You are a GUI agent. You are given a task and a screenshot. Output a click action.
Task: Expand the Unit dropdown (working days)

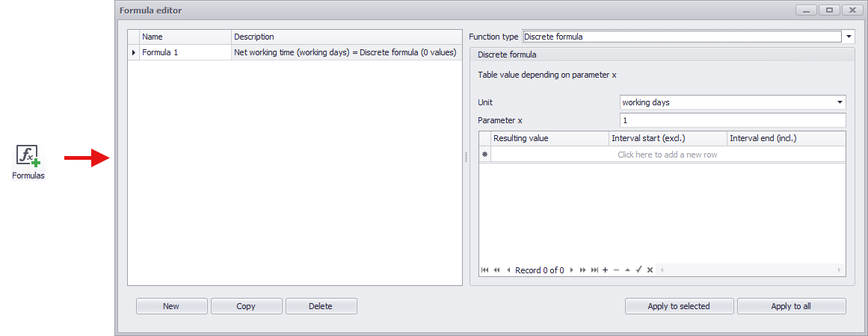[840, 102]
